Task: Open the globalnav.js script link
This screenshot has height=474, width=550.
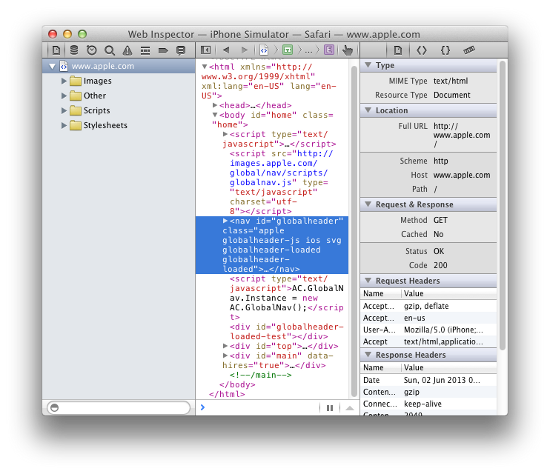Action: [x=279, y=168]
